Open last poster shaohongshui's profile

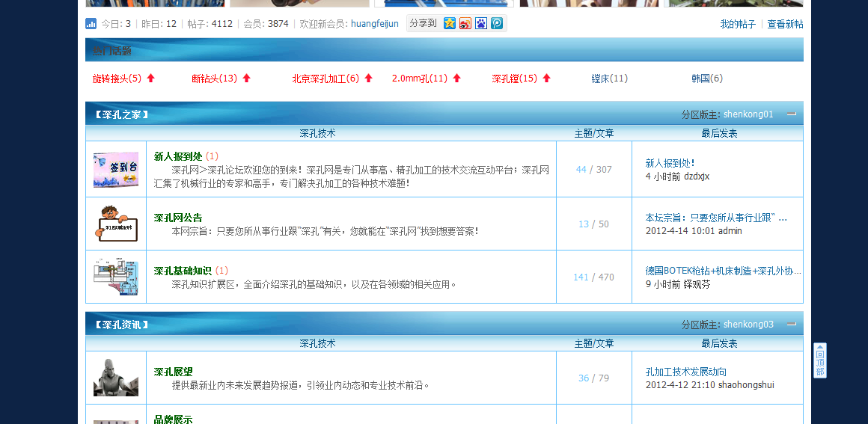[x=746, y=384]
